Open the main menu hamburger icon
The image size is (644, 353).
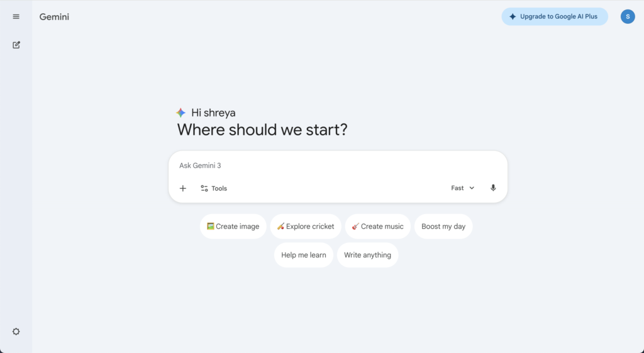[x=16, y=17]
